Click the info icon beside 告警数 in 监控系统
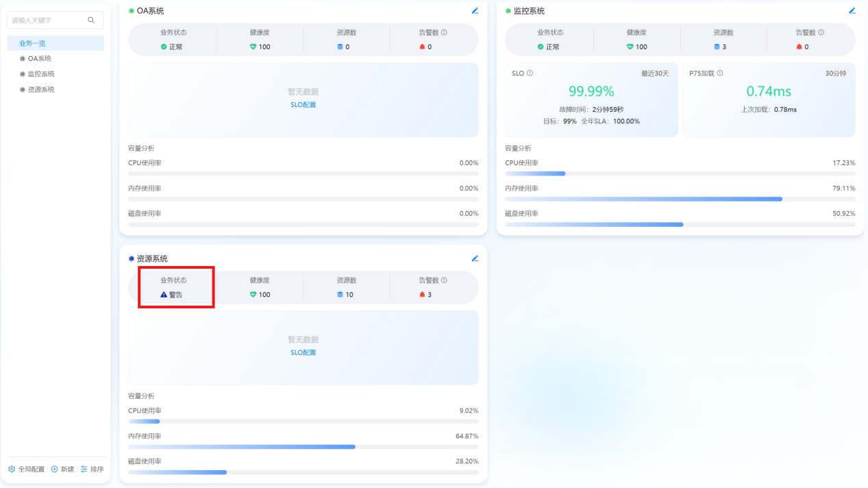This screenshot has height=488, width=868. tap(821, 32)
